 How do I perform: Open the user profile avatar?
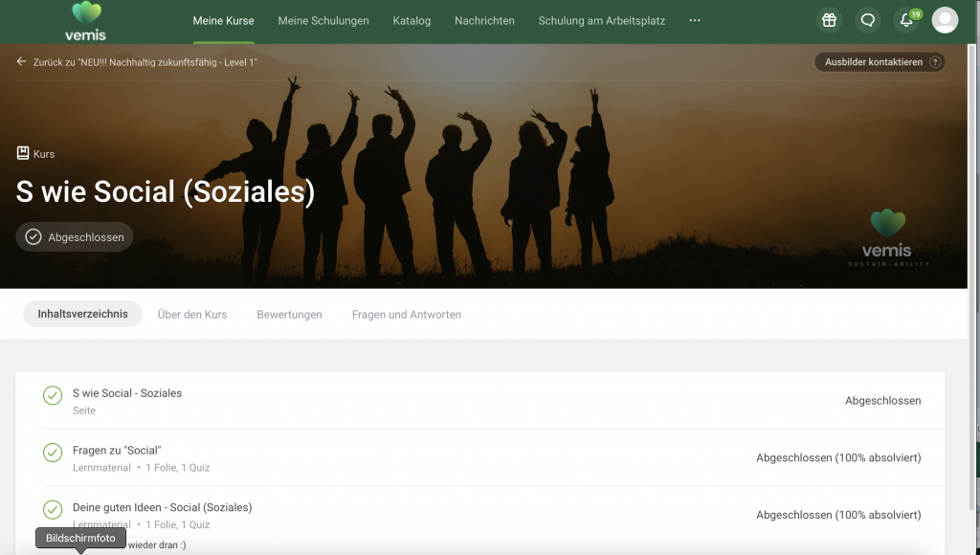pyautogui.click(x=945, y=20)
